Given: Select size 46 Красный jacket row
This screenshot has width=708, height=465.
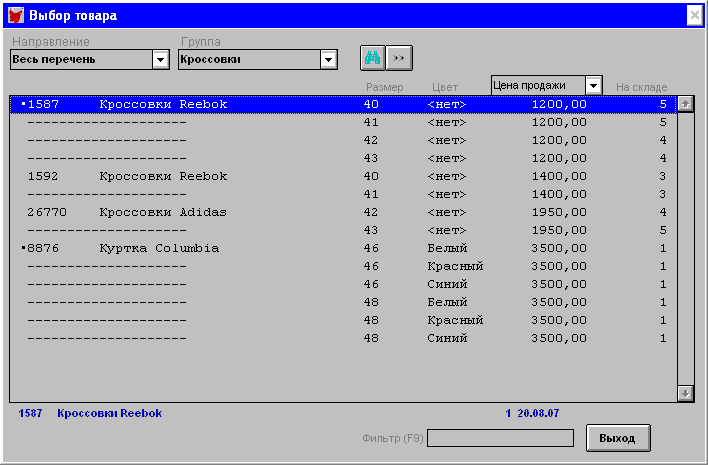Looking at the screenshot, I should (x=343, y=266).
